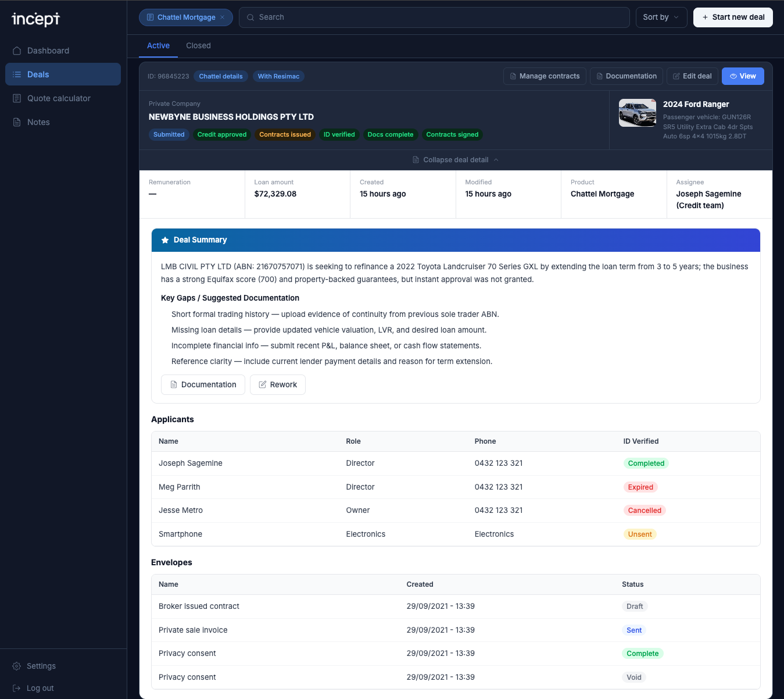Click the Dashboard home icon

click(17, 51)
